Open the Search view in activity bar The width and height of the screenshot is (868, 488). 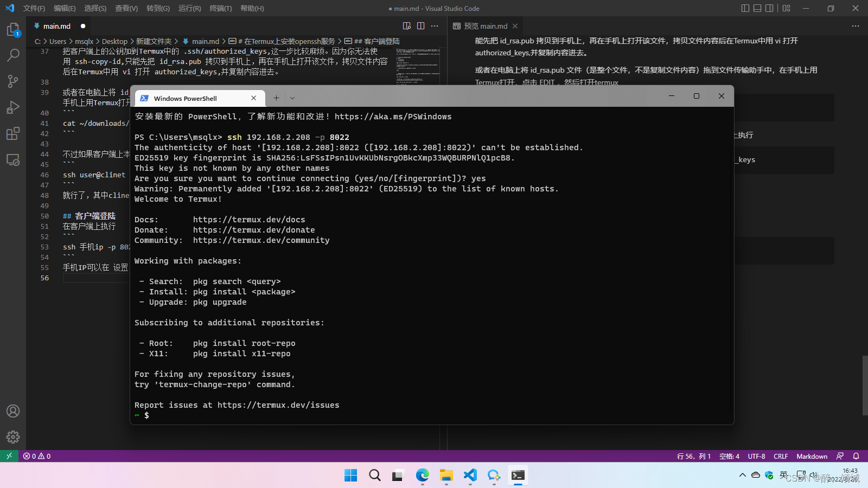13,55
